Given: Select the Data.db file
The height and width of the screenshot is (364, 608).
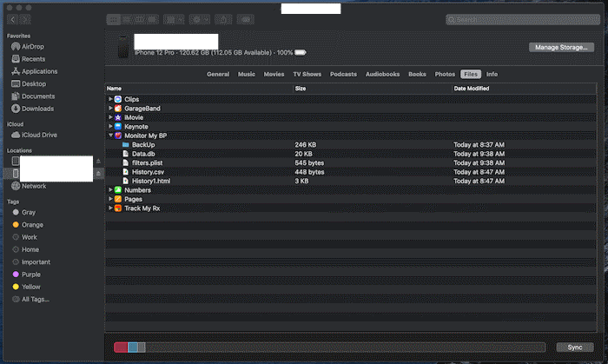Looking at the screenshot, I should [351, 154].
